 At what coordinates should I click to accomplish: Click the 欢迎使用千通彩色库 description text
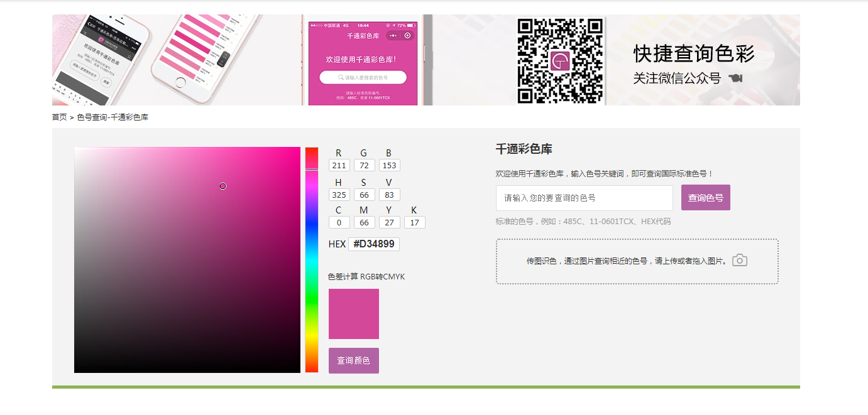pyautogui.click(x=605, y=174)
